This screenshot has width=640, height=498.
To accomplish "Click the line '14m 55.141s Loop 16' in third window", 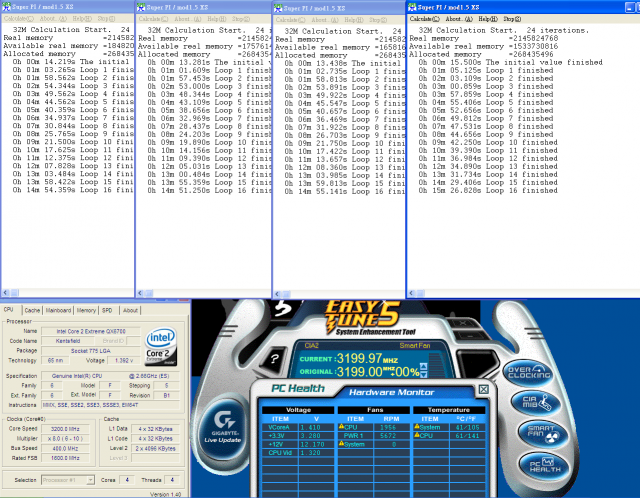I will tap(344, 191).
